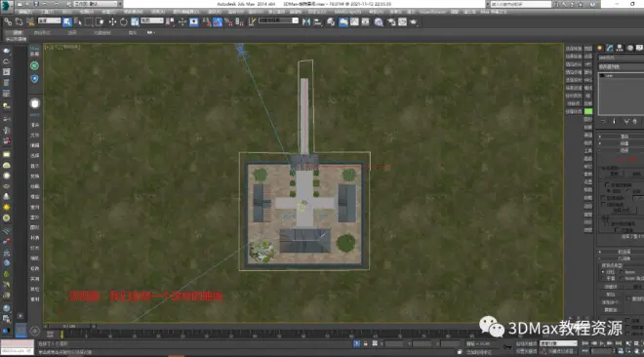The width and height of the screenshot is (644, 357).
Task: Toggle the Selection Lock icon in status bar
Action: (x=365, y=343)
